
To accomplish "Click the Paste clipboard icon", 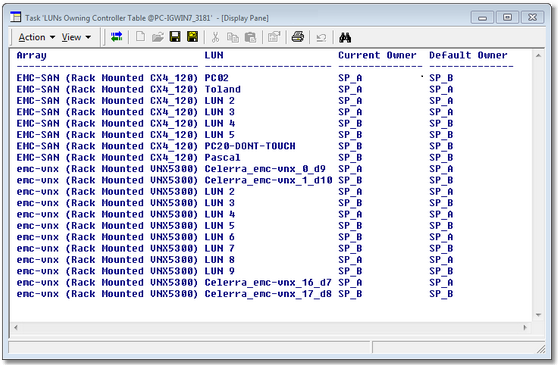I will click(x=251, y=37).
